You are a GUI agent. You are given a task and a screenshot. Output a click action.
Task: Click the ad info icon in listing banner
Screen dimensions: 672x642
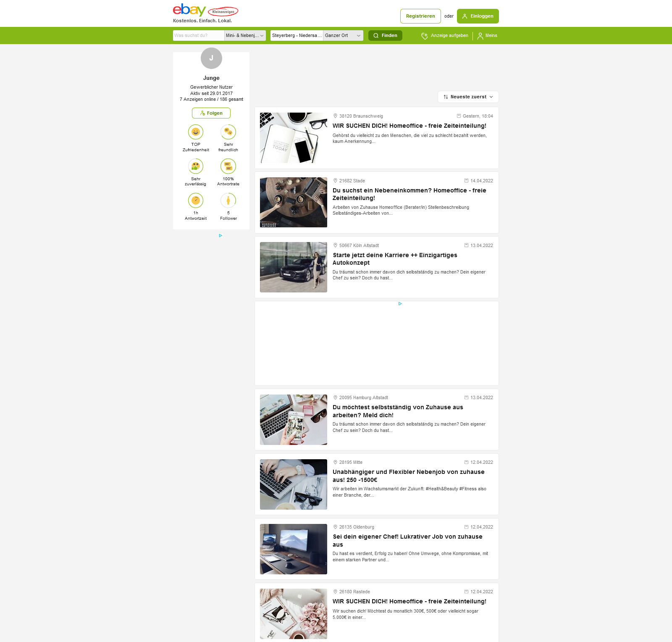(x=400, y=304)
